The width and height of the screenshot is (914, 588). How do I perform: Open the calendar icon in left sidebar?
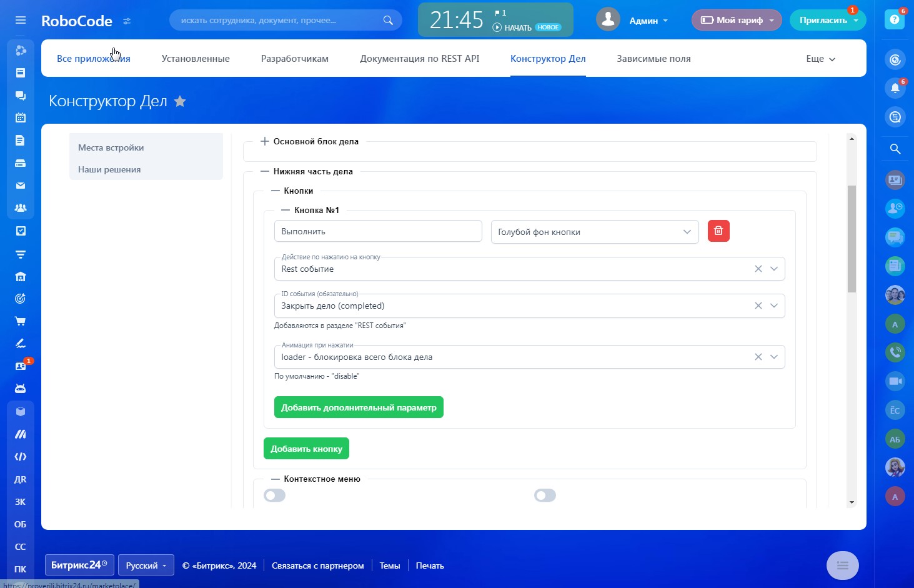21,117
